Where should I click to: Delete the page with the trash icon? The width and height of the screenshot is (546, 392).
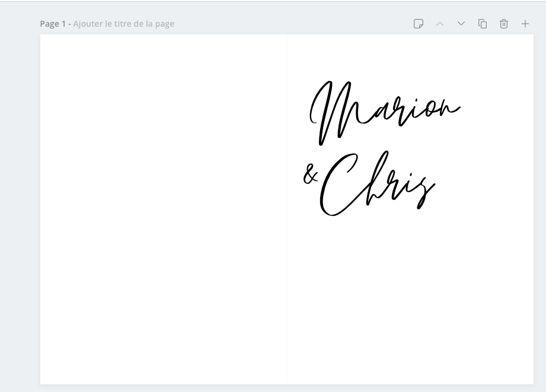504,24
